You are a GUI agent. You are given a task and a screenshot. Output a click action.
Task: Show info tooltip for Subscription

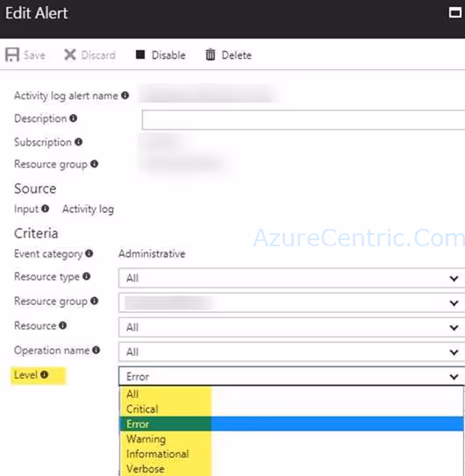78,142
